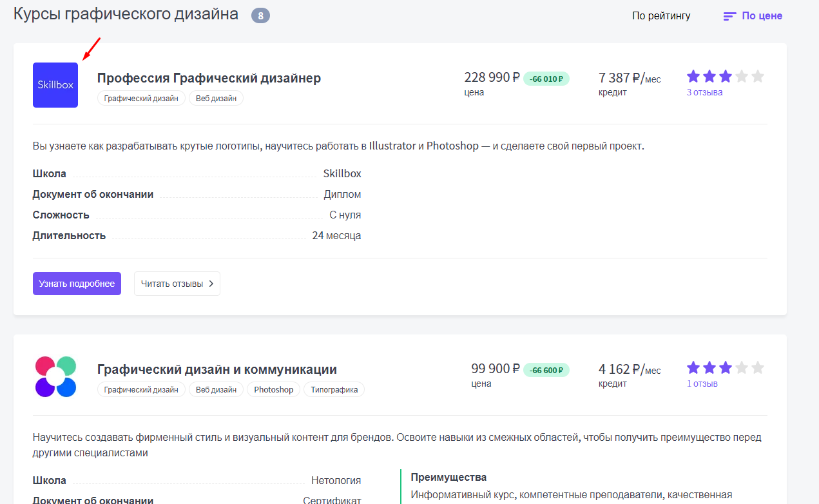Click the Длительность label
Image resolution: width=819 pixels, height=504 pixels.
click(x=69, y=235)
